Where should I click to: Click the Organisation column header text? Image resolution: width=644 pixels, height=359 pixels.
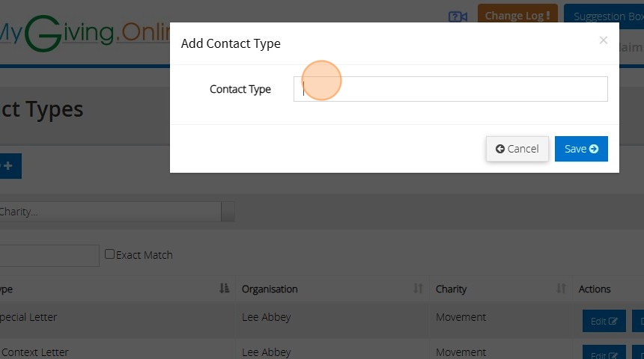click(270, 289)
